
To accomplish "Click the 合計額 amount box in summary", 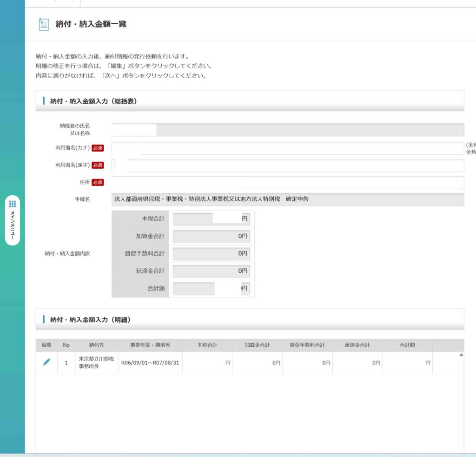I will click(x=211, y=288).
